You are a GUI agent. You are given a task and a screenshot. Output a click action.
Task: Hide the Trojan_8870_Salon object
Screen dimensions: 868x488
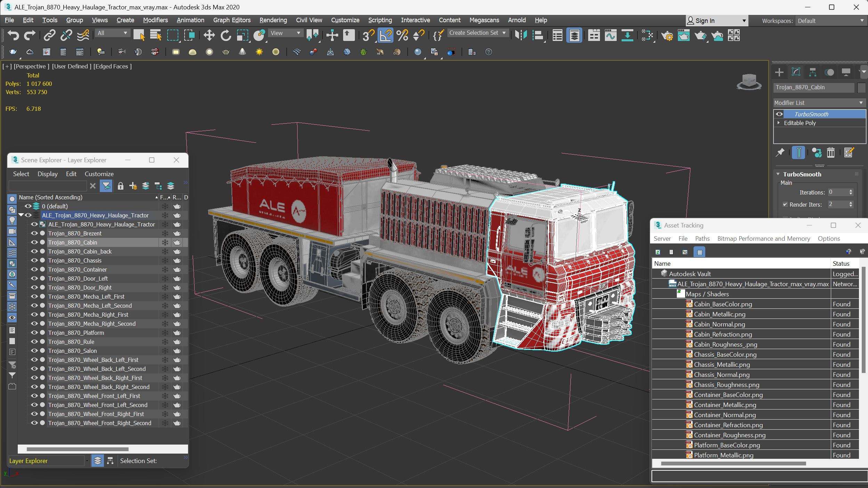click(x=34, y=351)
